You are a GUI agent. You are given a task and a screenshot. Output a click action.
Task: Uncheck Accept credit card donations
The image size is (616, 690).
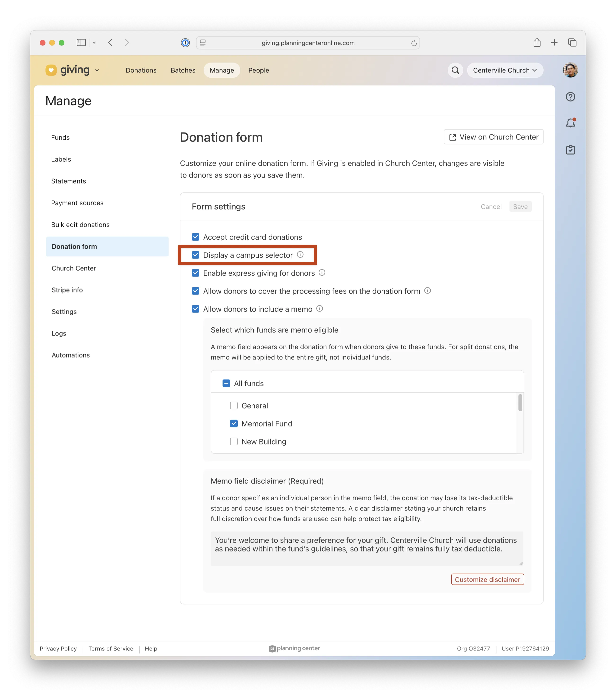coord(195,237)
